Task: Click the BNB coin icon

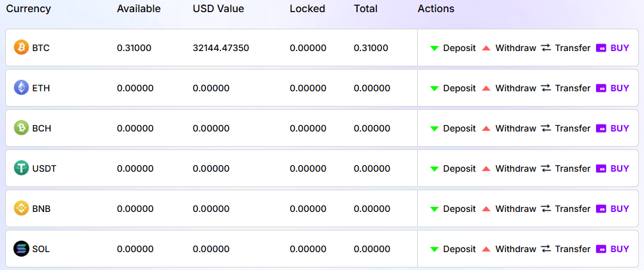Action: (x=22, y=209)
